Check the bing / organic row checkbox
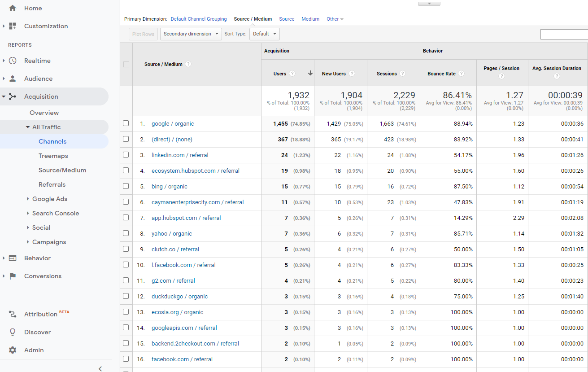 (x=126, y=186)
